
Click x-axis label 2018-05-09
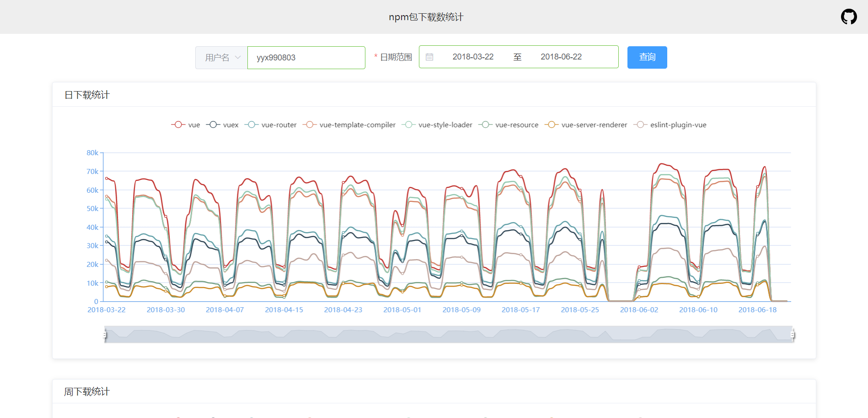(461, 310)
